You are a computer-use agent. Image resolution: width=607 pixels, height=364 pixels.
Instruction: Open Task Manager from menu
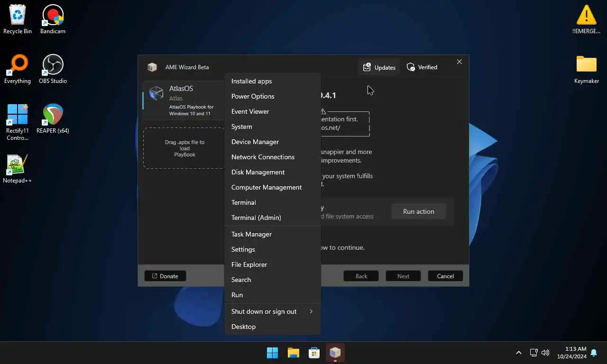click(x=273, y=234)
